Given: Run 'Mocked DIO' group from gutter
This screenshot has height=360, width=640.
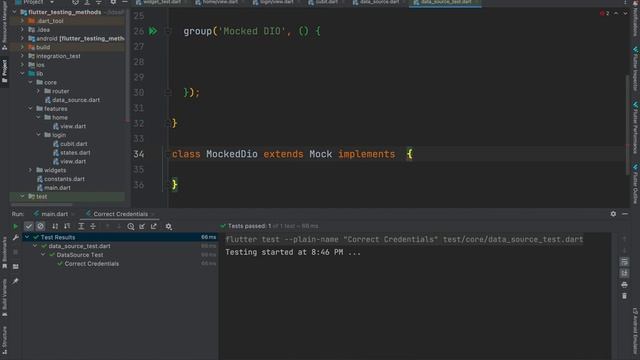Looking at the screenshot, I should [153, 31].
